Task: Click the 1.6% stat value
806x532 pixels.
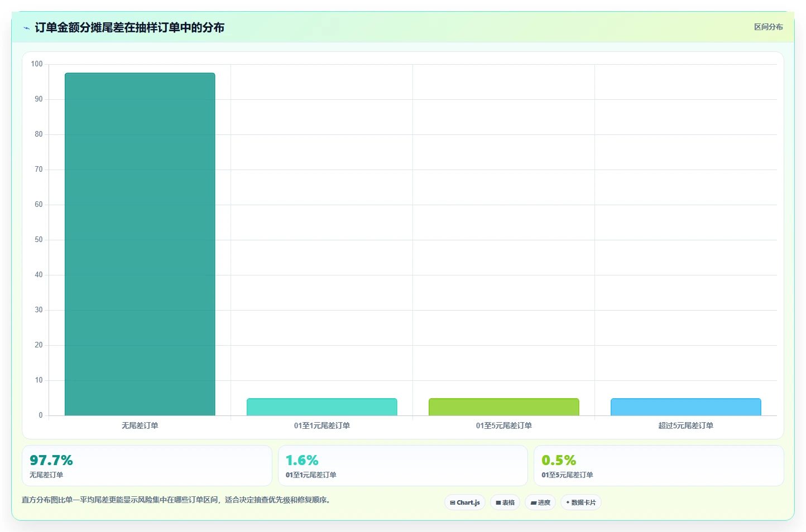Action: (302, 460)
